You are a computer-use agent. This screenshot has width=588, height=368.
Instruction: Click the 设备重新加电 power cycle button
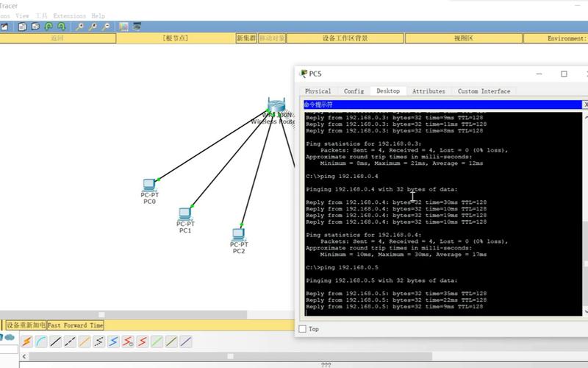(x=26, y=325)
